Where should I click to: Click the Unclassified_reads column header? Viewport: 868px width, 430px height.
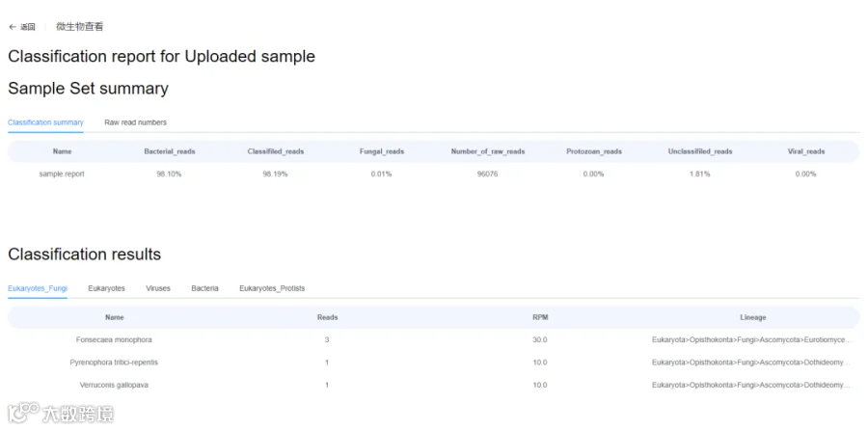pos(700,151)
